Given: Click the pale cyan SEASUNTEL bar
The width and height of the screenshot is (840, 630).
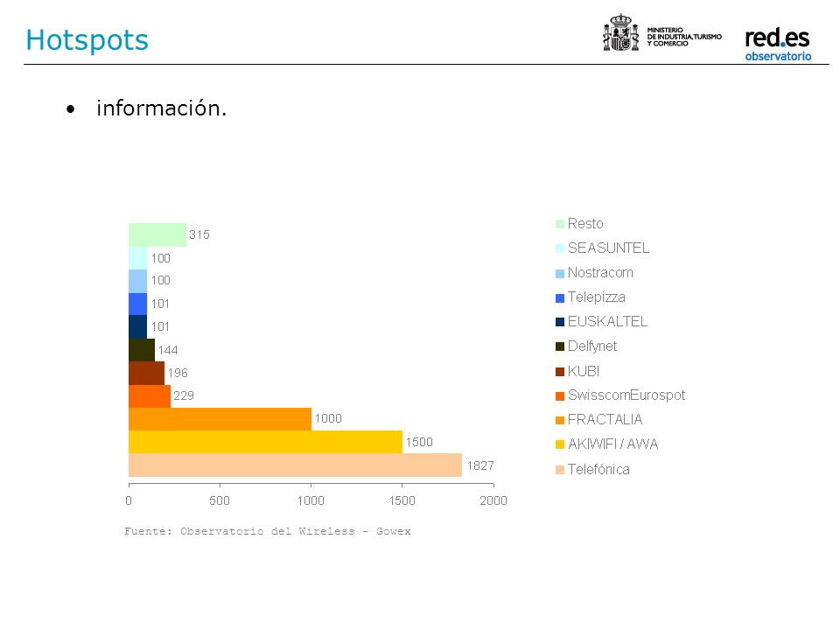Looking at the screenshot, I should (x=137, y=257).
